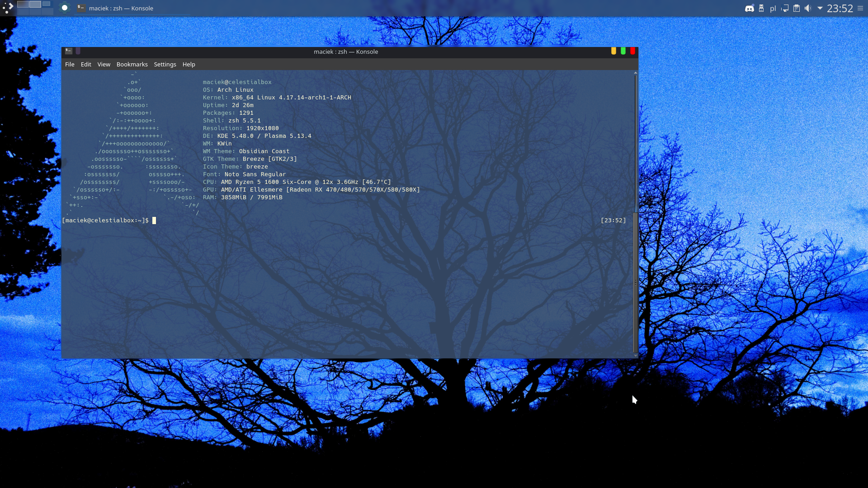Click the 'GPU: AMD/ATI Ellesmere' line
This screenshot has width=868, height=488.
click(311, 190)
